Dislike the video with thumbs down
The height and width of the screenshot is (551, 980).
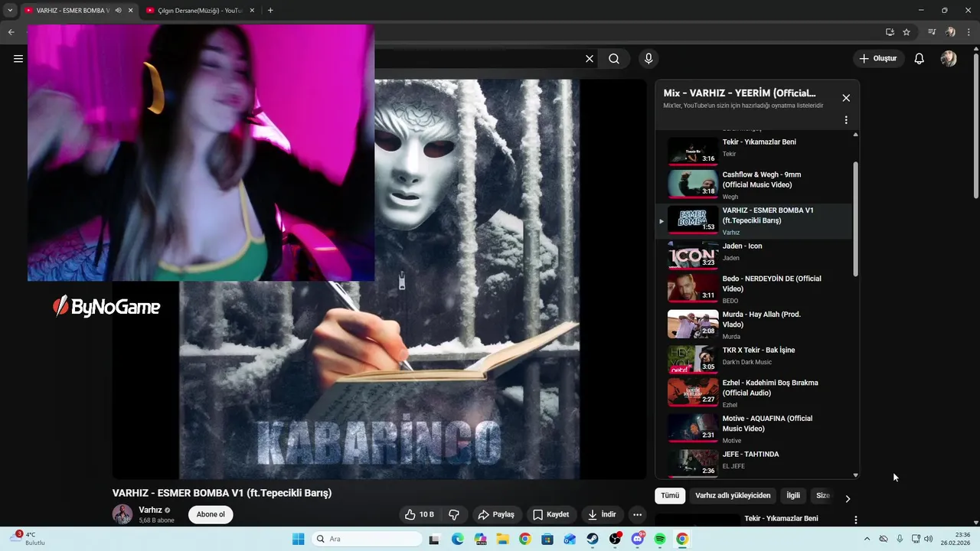[x=454, y=514]
